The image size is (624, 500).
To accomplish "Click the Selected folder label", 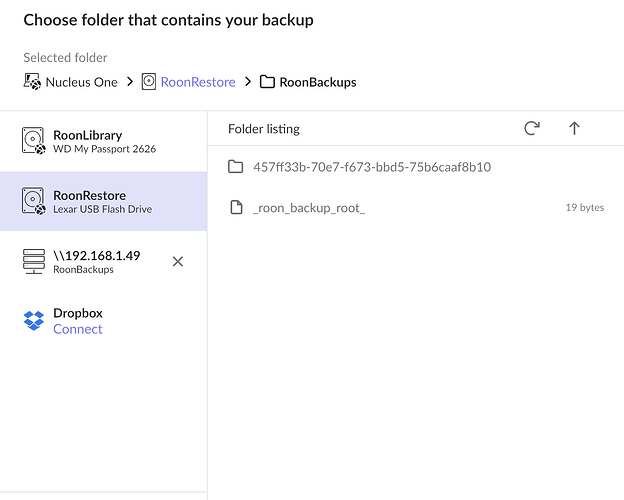I will coord(65,58).
